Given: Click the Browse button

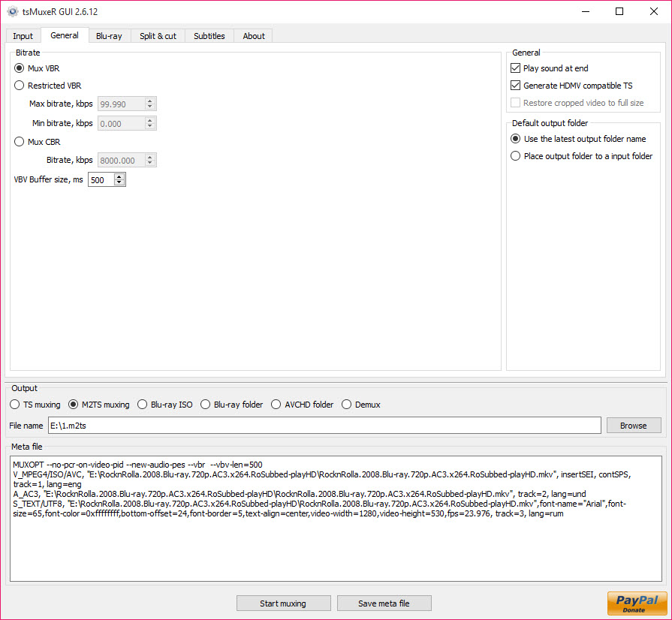Looking at the screenshot, I should [634, 426].
